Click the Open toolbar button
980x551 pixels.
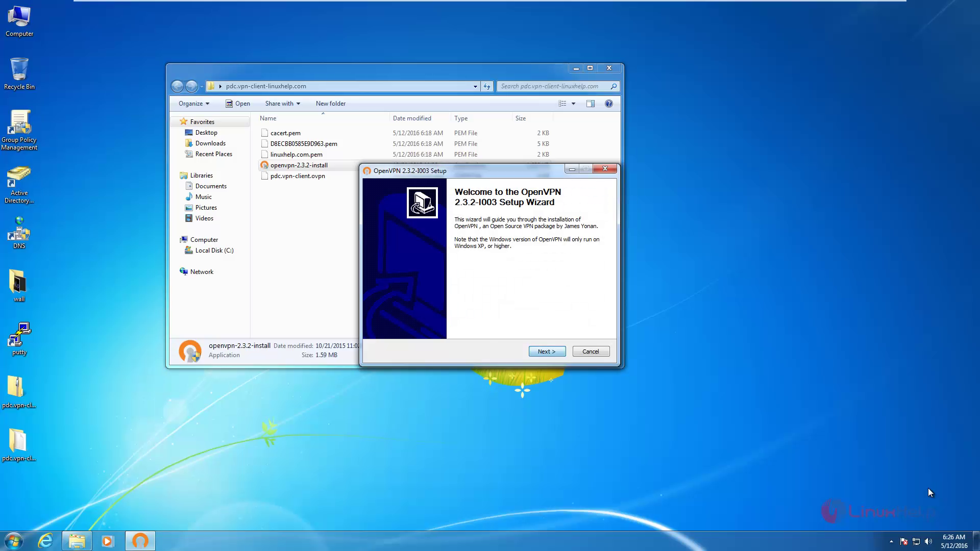pos(238,104)
